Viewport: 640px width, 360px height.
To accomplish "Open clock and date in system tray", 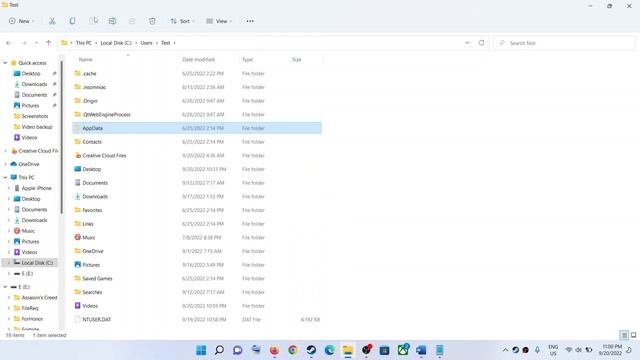I will [611, 350].
